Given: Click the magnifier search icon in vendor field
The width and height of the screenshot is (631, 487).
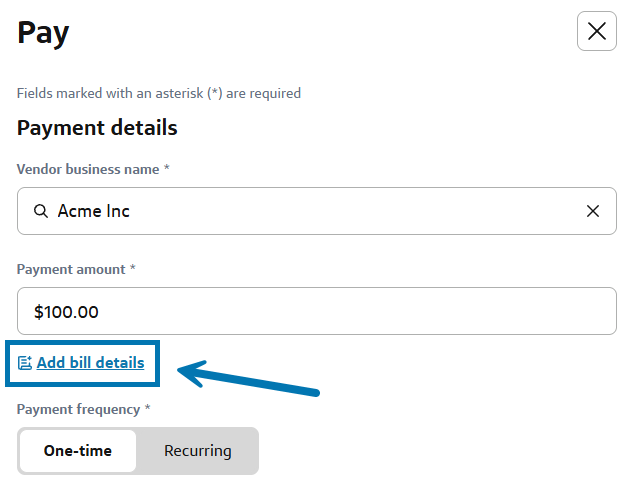Looking at the screenshot, I should pyautogui.click(x=41, y=211).
